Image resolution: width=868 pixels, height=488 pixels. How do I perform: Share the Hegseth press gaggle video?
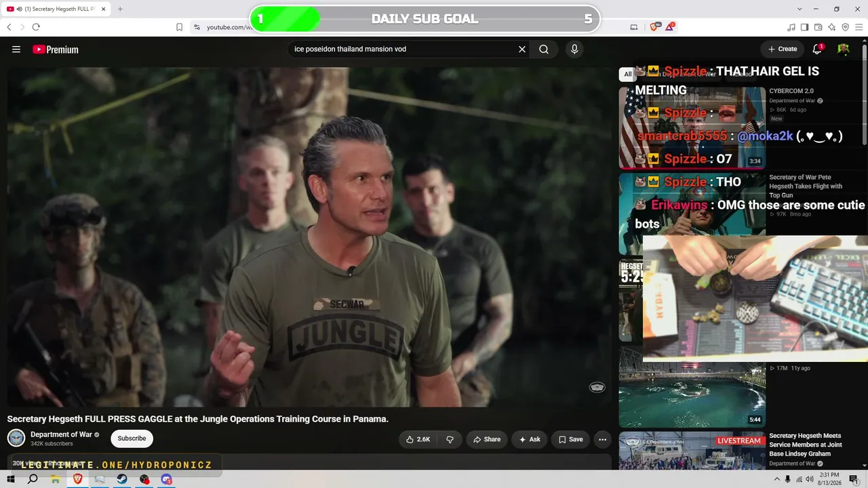point(486,439)
